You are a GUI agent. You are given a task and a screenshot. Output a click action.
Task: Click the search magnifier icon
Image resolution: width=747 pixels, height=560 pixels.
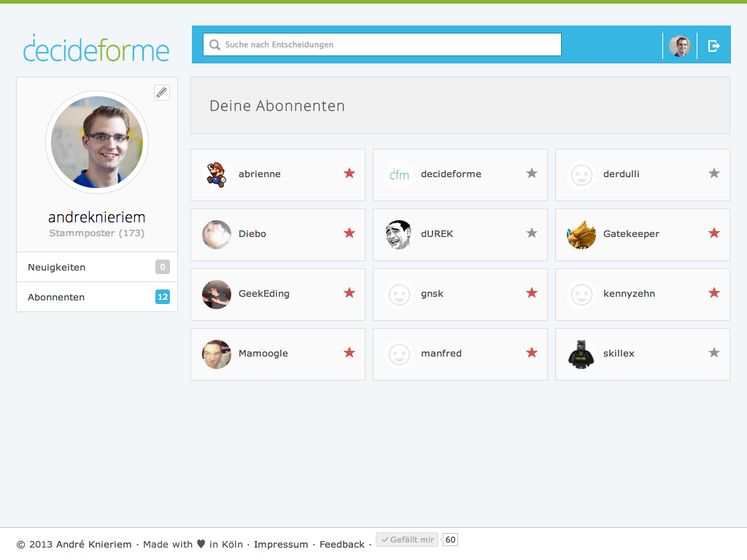(214, 44)
